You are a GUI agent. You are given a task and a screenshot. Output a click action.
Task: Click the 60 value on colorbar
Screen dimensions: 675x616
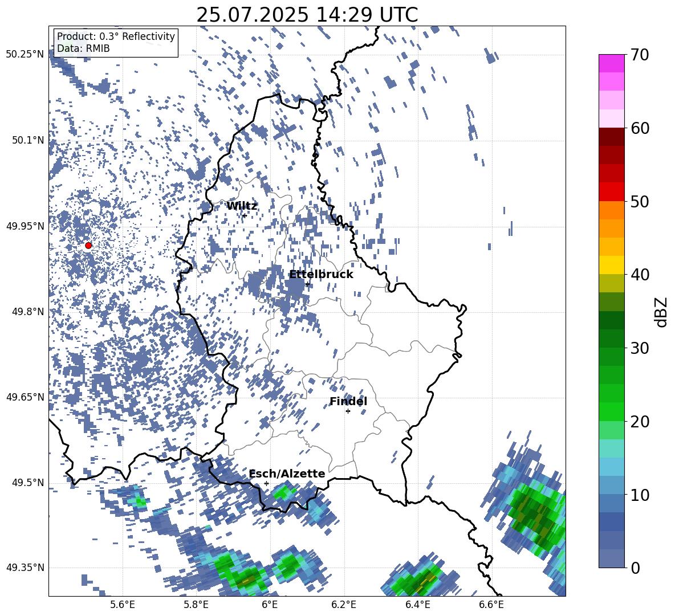coord(640,128)
